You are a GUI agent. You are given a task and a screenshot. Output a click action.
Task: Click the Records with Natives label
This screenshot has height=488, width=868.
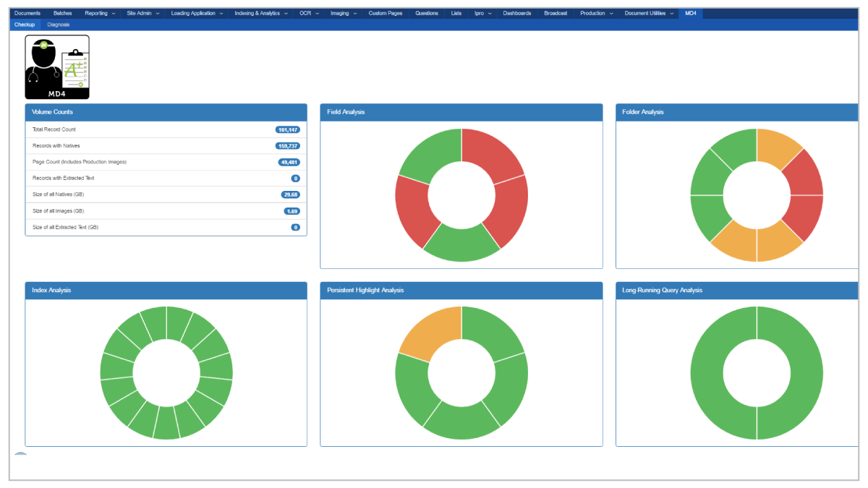tap(55, 145)
